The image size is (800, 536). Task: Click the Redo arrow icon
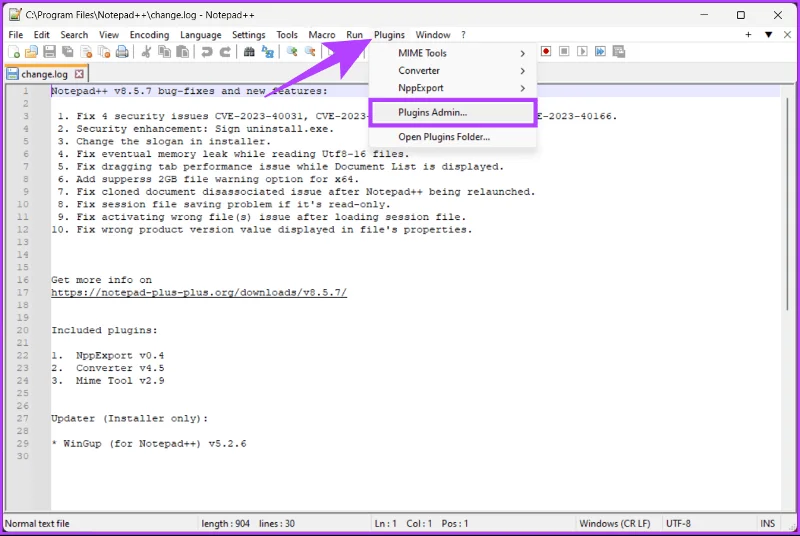click(x=225, y=52)
